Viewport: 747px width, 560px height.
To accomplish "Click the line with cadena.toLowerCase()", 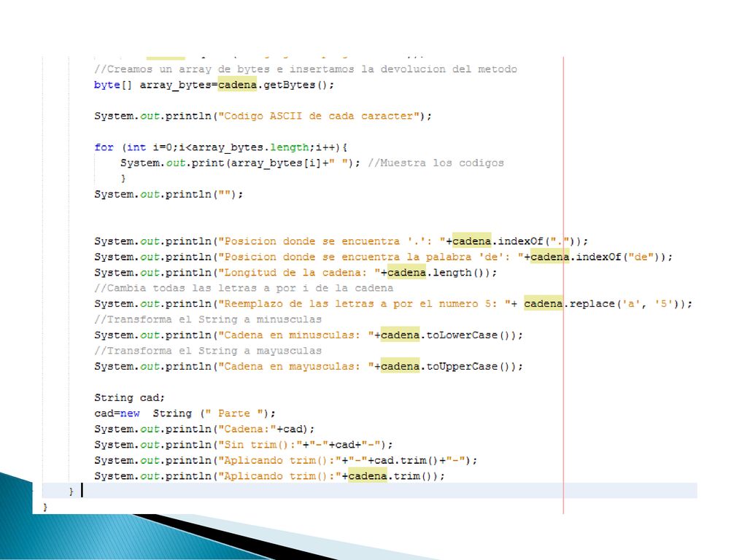I will 309,335.
